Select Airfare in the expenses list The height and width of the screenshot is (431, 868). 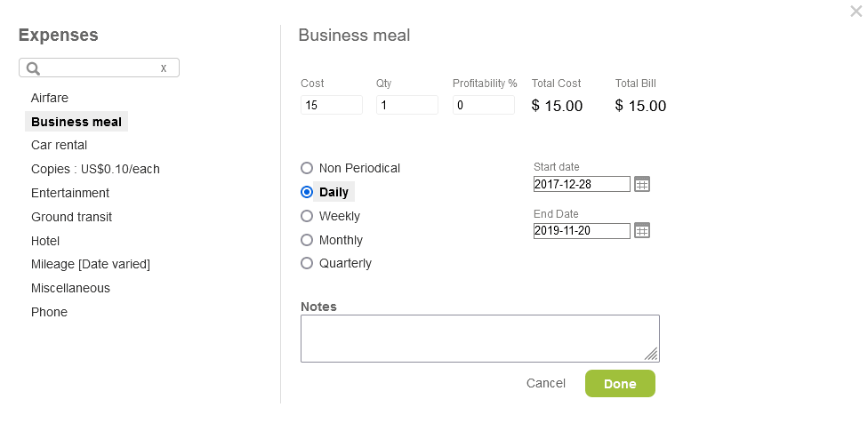click(50, 98)
